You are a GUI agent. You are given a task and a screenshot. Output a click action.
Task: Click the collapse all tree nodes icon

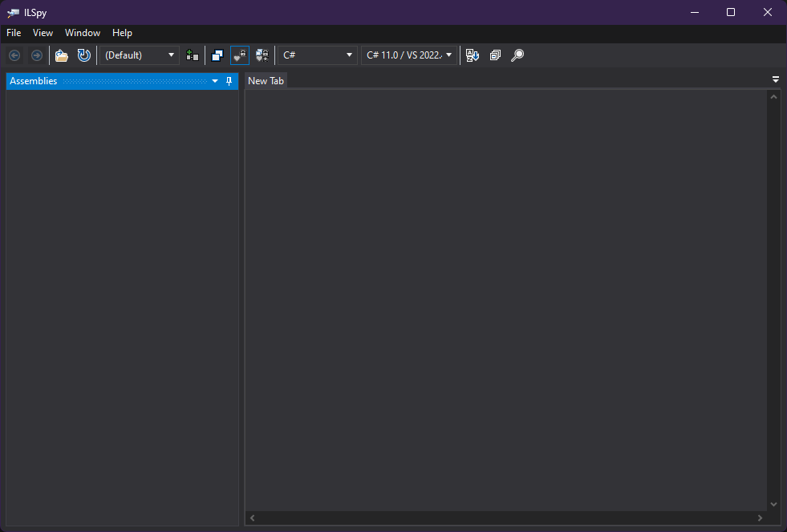click(495, 55)
